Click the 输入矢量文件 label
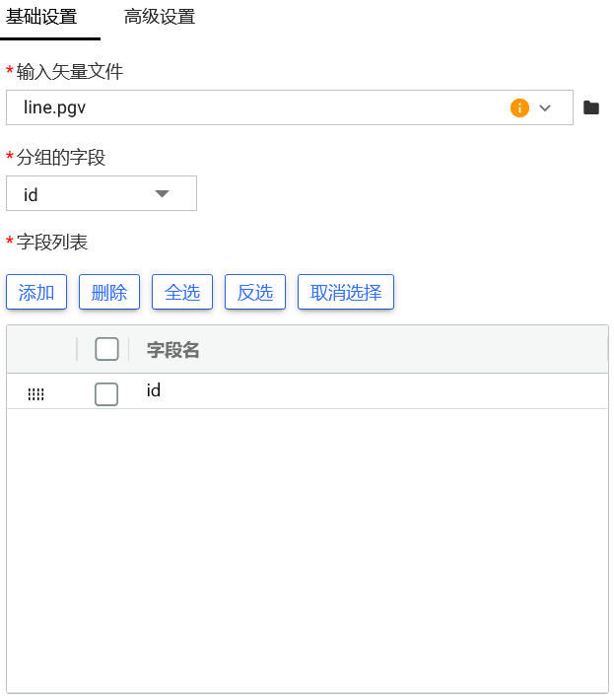This screenshot has height=700, width=614. (70, 71)
